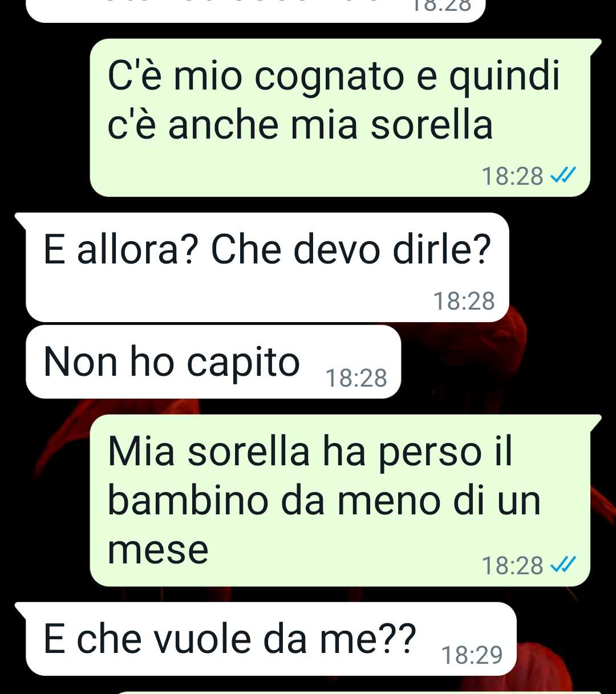Tap the 18:28 timestamp on 'Non ho capito'
616x694 pixels.
356,378
